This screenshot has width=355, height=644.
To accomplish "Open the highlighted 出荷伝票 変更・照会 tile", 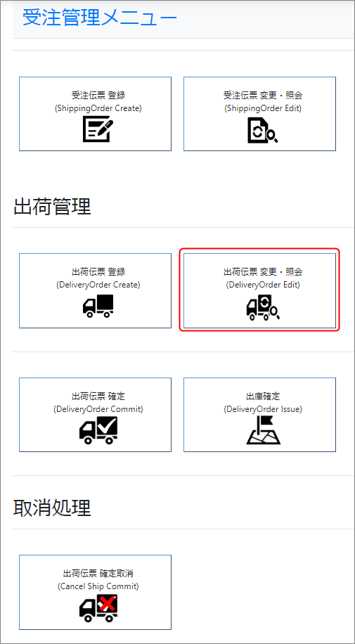I will pos(259,290).
